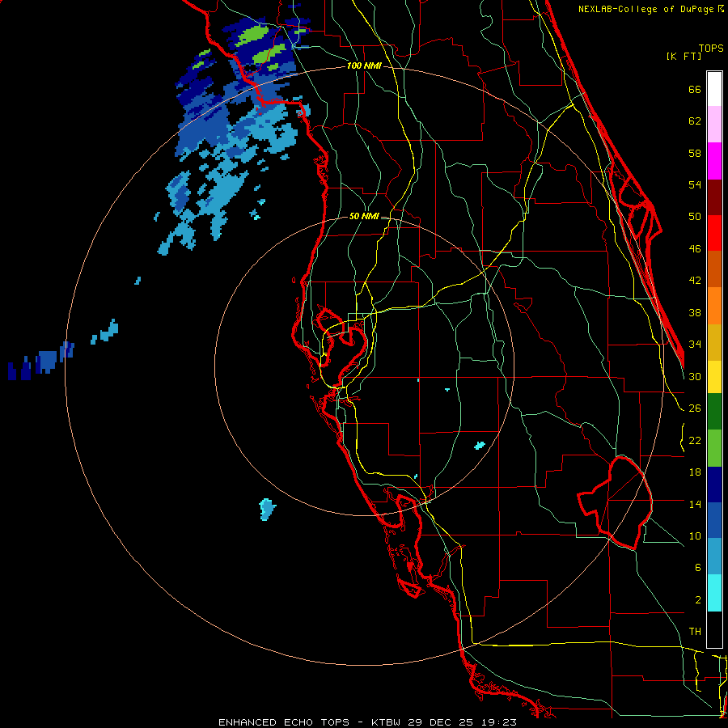Screen dimensions: 728x728
Task: Click the bright red legend swatch between 50 and 46
Action: point(714,233)
